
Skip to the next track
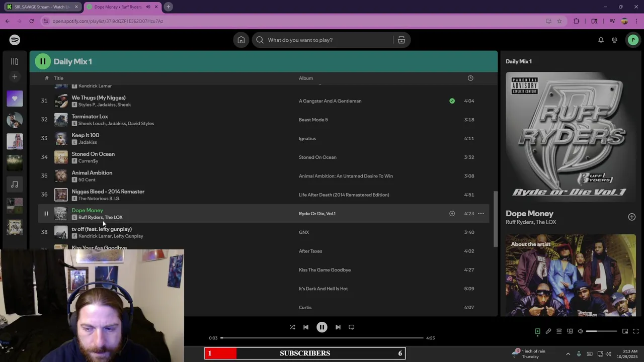[x=338, y=327]
